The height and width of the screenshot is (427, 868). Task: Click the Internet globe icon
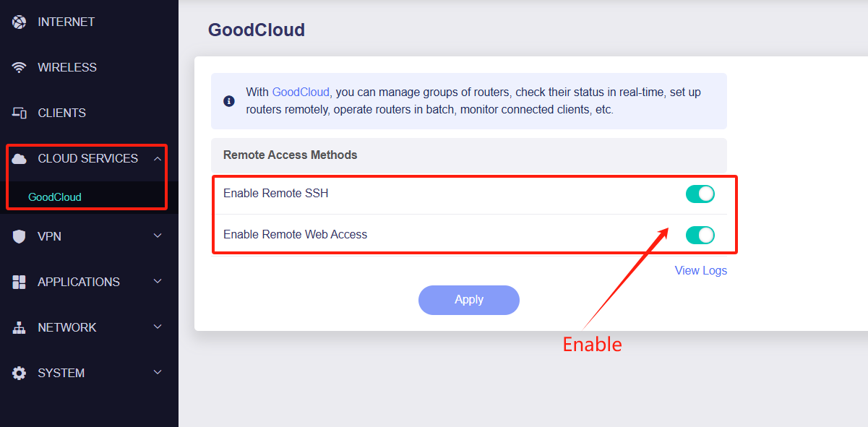pos(20,22)
